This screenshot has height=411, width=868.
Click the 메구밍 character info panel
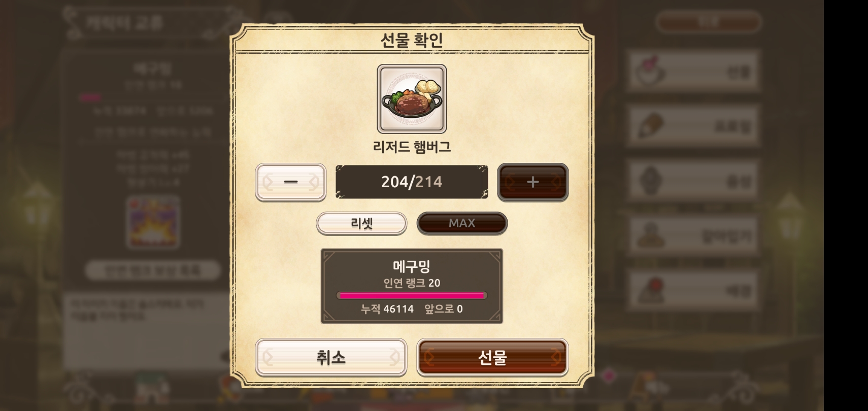412,286
